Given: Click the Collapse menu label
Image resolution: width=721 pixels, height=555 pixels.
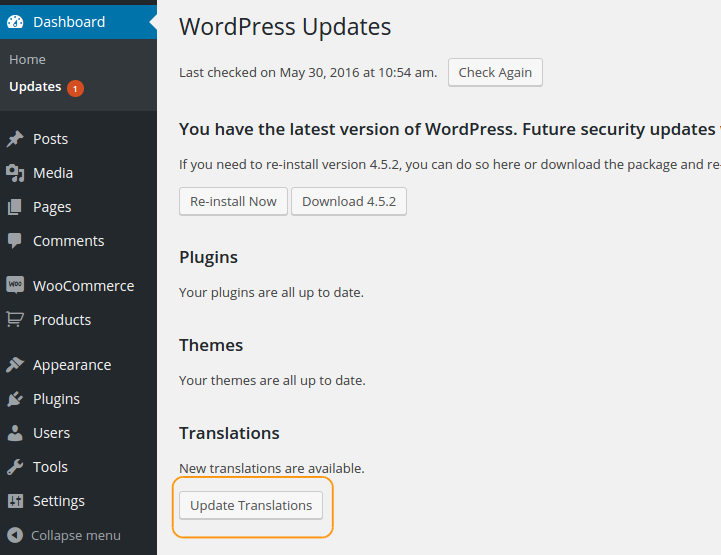Looking at the screenshot, I should point(76,535).
